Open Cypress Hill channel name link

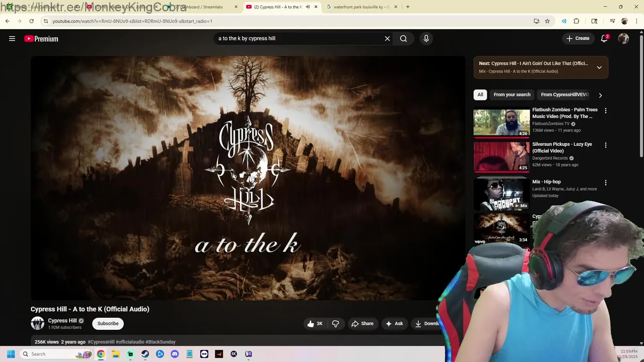62,321
